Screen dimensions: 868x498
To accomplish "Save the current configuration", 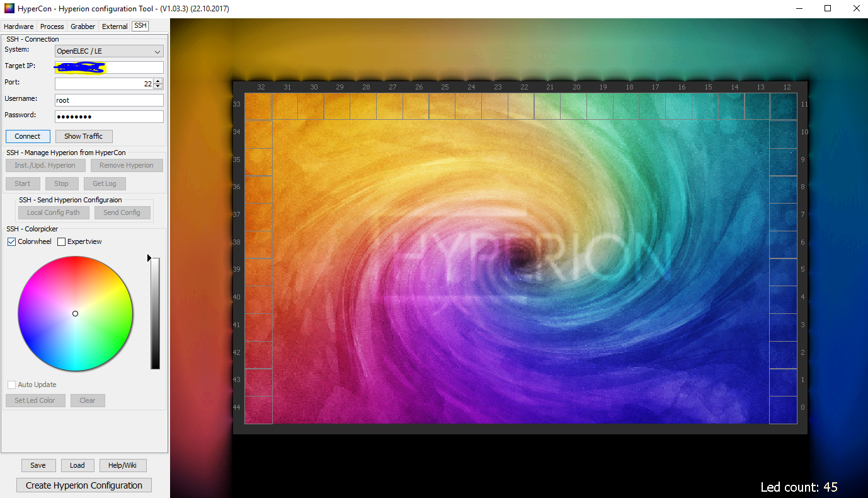I will point(38,465).
